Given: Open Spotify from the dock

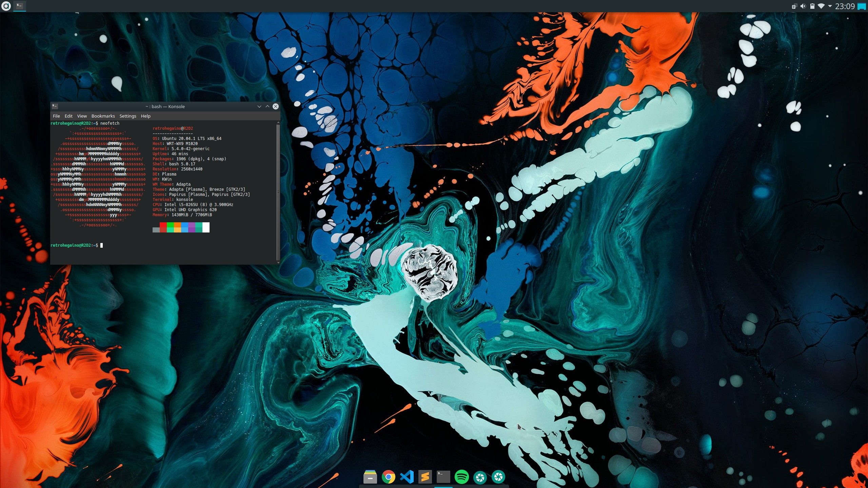Looking at the screenshot, I should pos(462,477).
